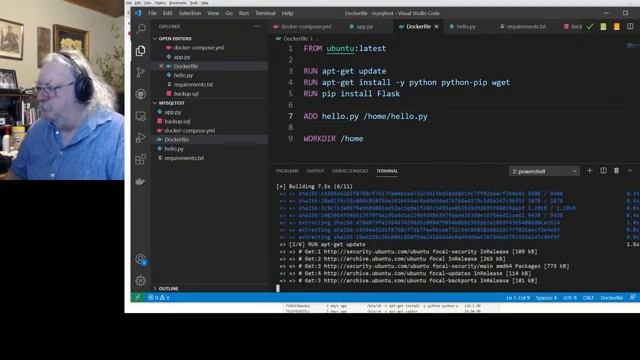Image resolution: width=640 pixels, height=360 pixels.
Task: Open docker-compose.yml in Open Editors
Action: [199, 48]
